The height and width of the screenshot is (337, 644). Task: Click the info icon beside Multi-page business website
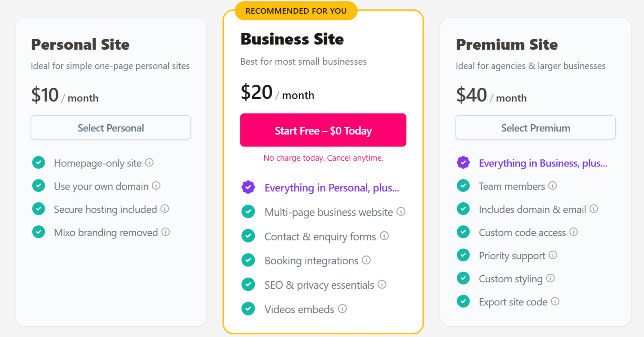coord(401,212)
